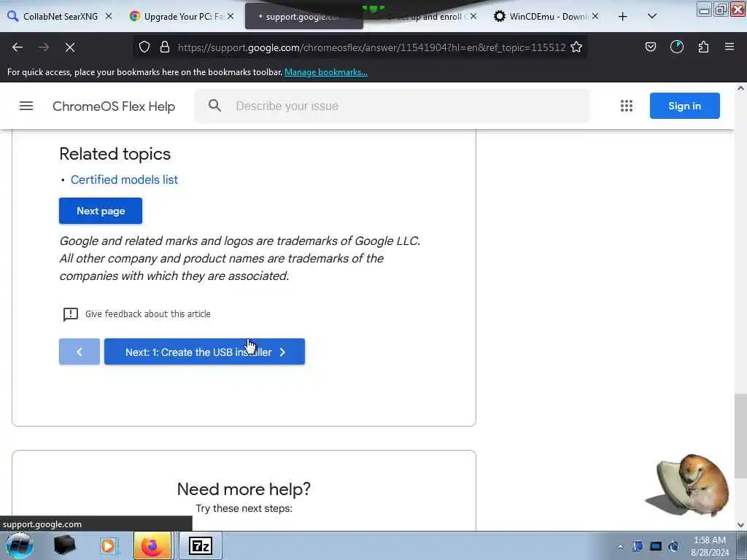Close the CollabNet SearXNG tab
Screen dimensions: 747x560
pyautogui.click(x=109, y=16)
